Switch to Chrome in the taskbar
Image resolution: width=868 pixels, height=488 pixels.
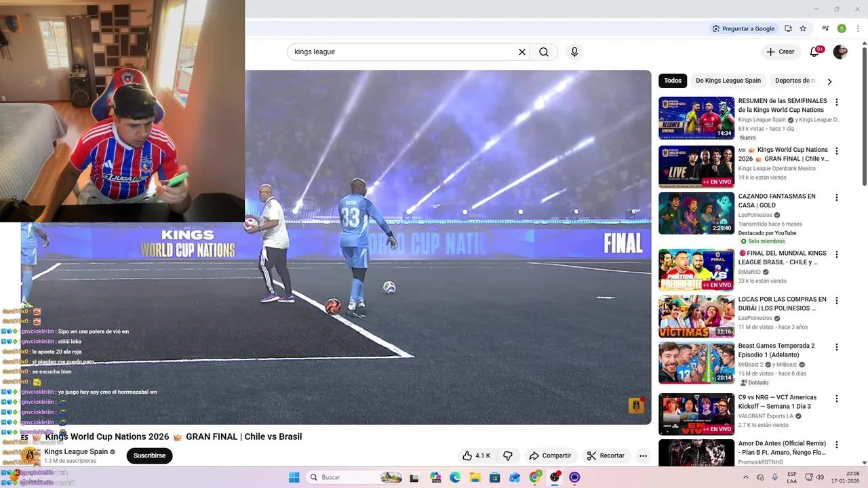click(535, 477)
